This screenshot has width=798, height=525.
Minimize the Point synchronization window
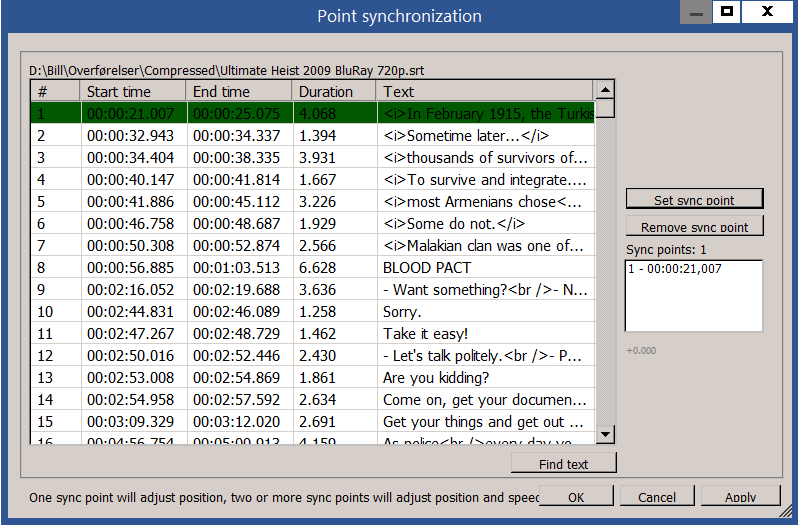[x=696, y=12]
